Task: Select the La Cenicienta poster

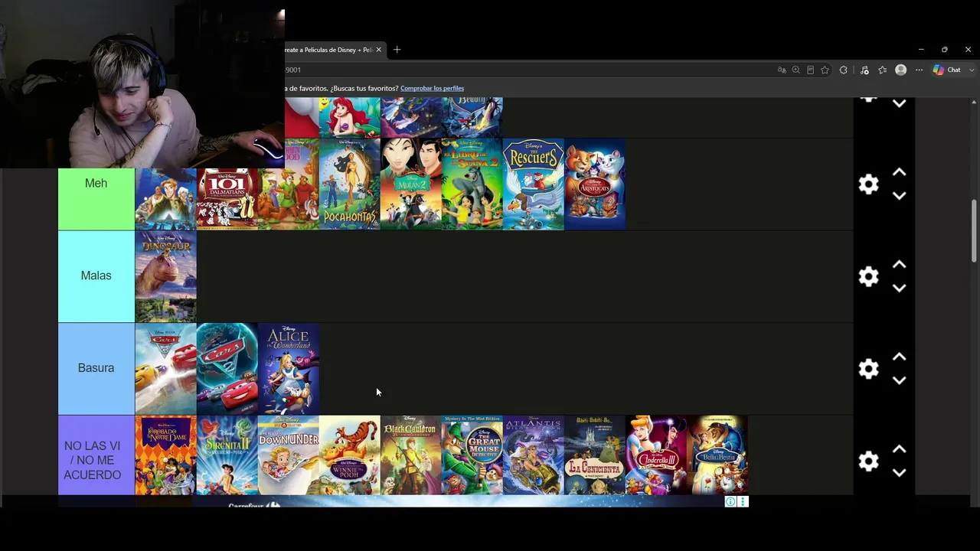Action: pos(595,455)
